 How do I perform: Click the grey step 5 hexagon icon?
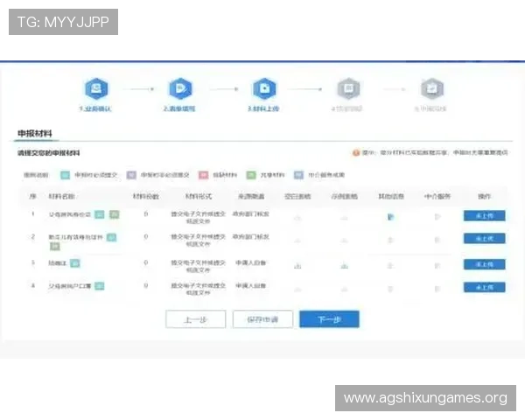coord(432,88)
